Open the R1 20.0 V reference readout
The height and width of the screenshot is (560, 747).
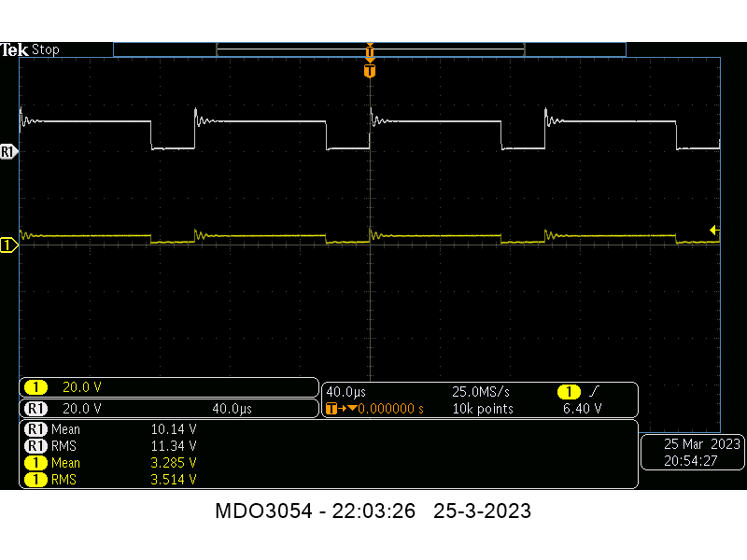(81, 409)
